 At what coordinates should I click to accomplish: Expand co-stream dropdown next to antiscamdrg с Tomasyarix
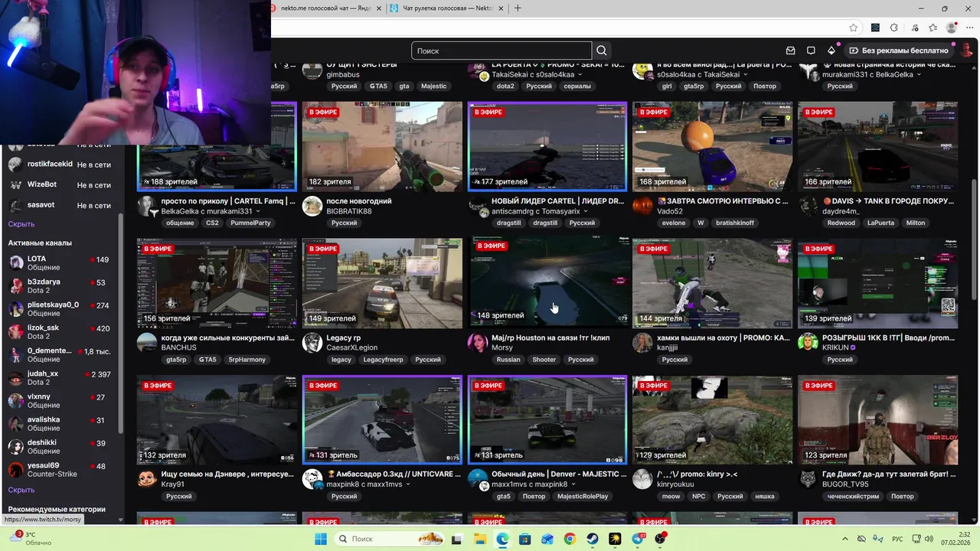click(586, 211)
